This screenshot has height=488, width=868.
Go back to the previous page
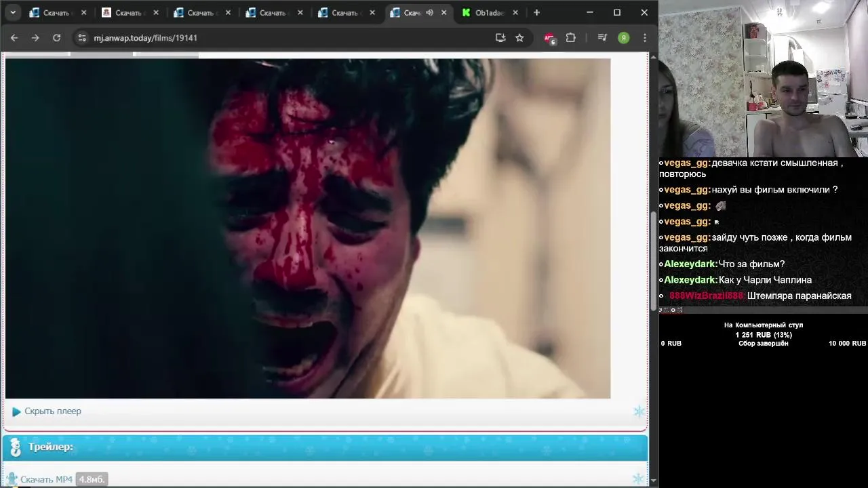point(14,38)
